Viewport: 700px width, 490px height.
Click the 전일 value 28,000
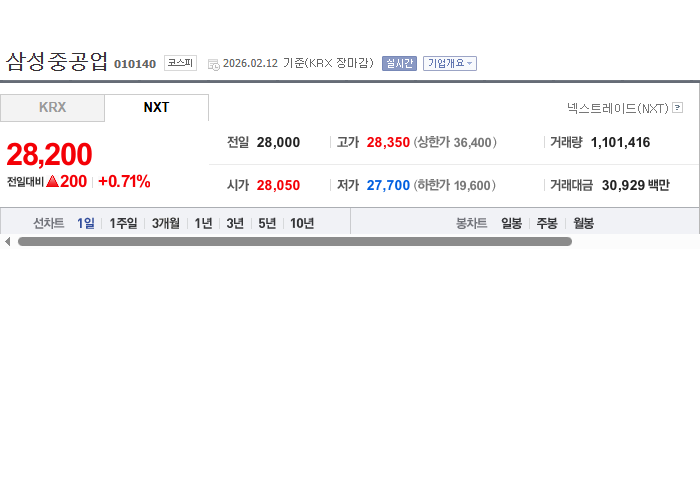(278, 142)
